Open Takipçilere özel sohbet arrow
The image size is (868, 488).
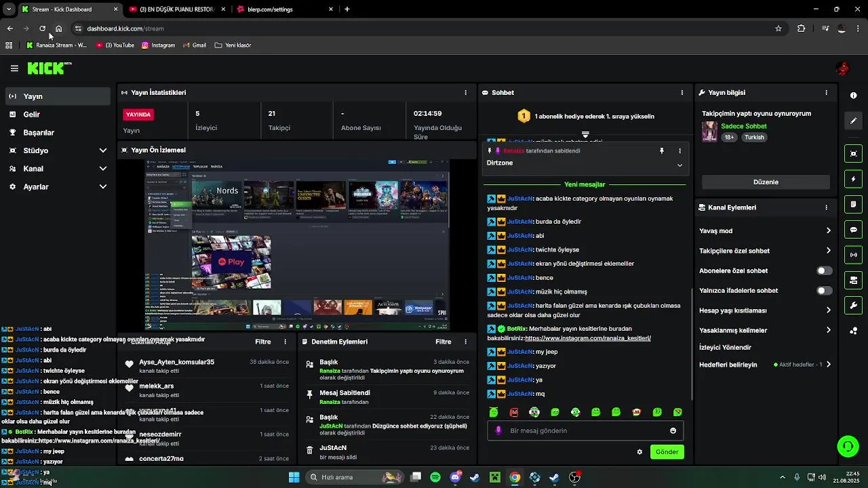pyautogui.click(x=828, y=251)
